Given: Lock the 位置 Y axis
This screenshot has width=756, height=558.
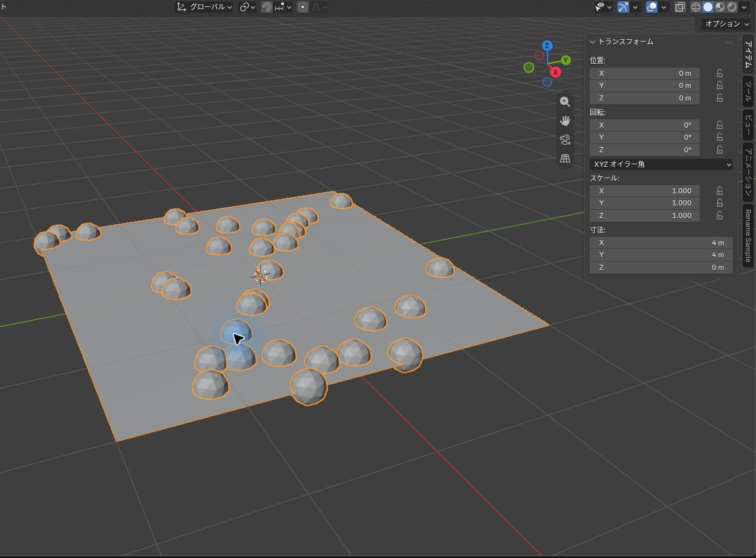Looking at the screenshot, I should click(719, 85).
